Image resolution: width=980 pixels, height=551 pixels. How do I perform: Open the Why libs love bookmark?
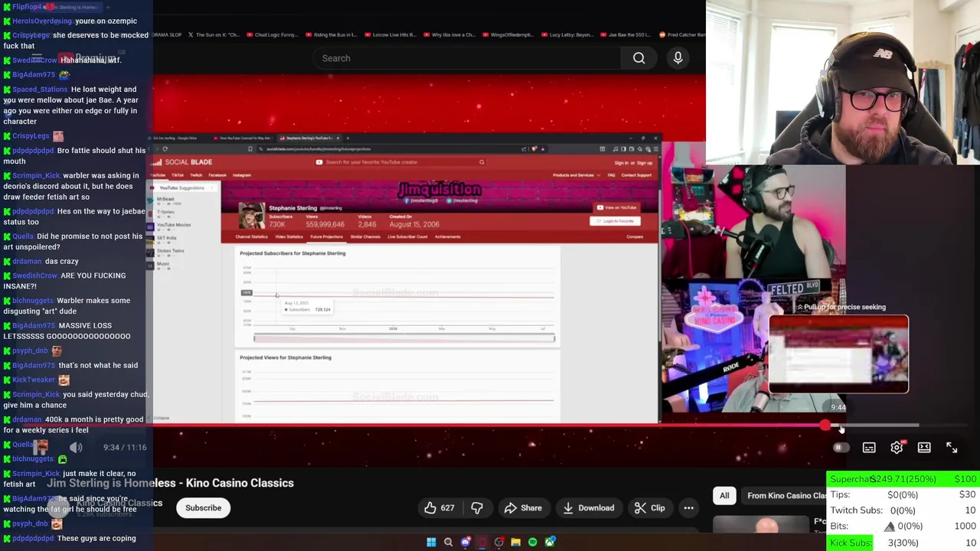tap(449, 34)
